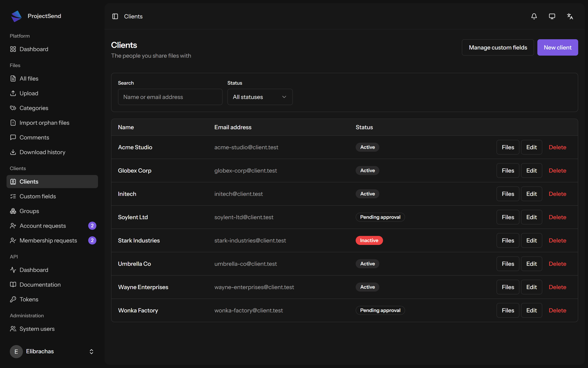Click the Umbrella Co client name
Viewport: 588px width, 368px height.
tap(134, 264)
